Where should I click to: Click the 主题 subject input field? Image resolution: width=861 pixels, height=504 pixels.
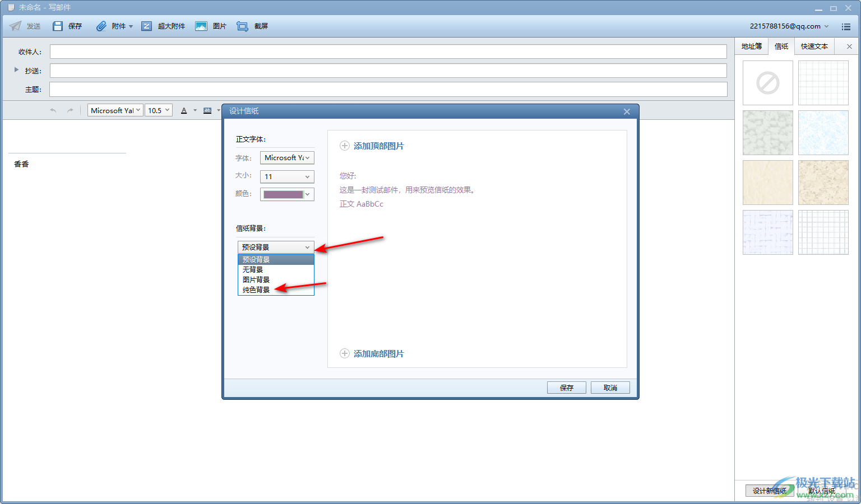(x=388, y=89)
